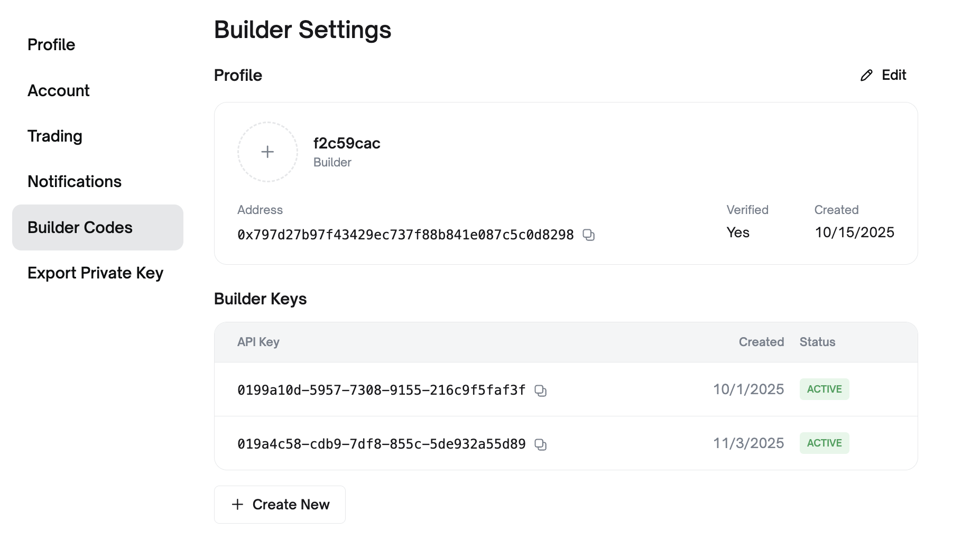Open the Profile settings section

pyautogui.click(x=51, y=44)
